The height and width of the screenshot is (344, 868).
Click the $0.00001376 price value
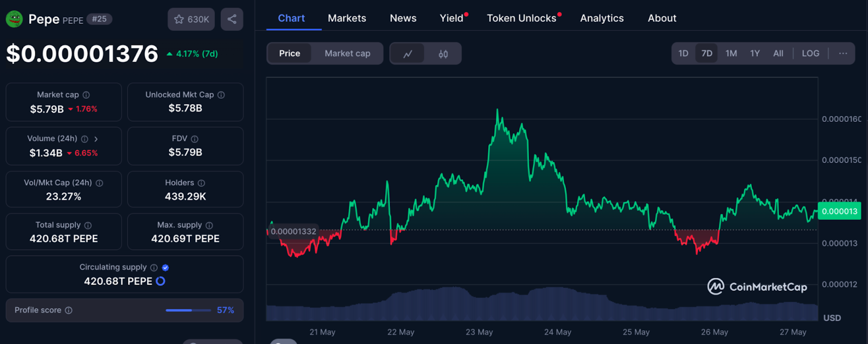[x=82, y=54]
